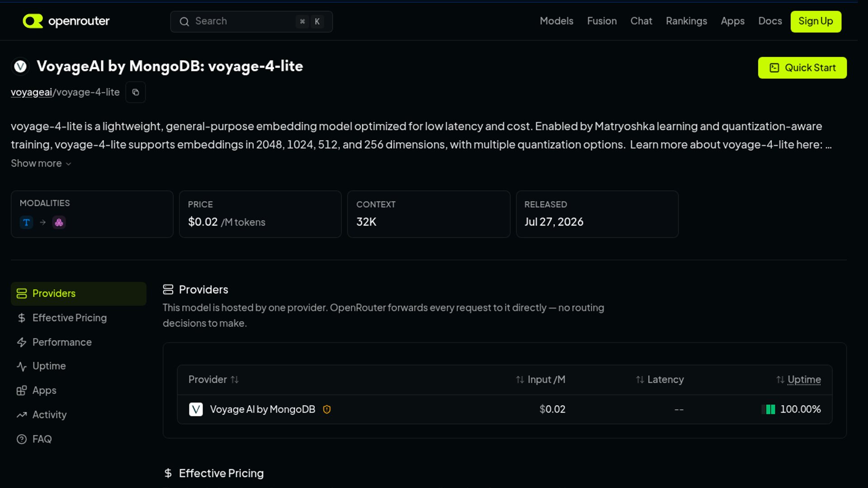Copy the voyageai/voyage-4-lite model slug
Viewport: 868px width, 488px height.
(x=135, y=92)
